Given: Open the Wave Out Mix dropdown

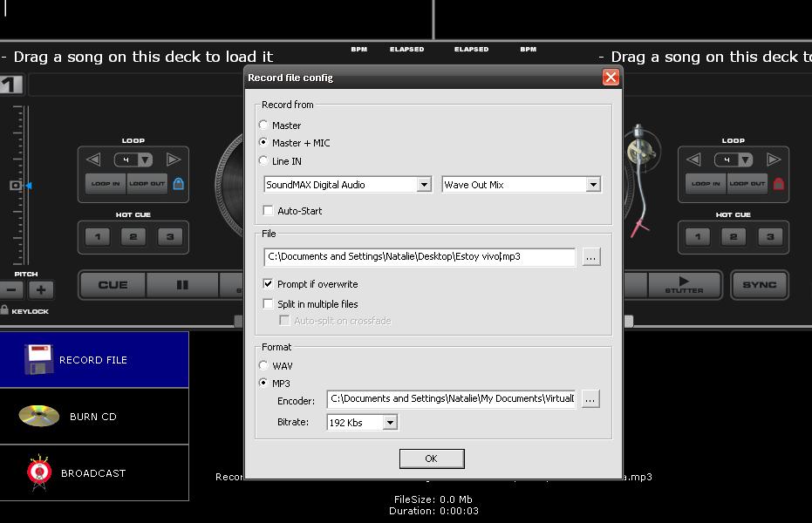Looking at the screenshot, I should 593,185.
